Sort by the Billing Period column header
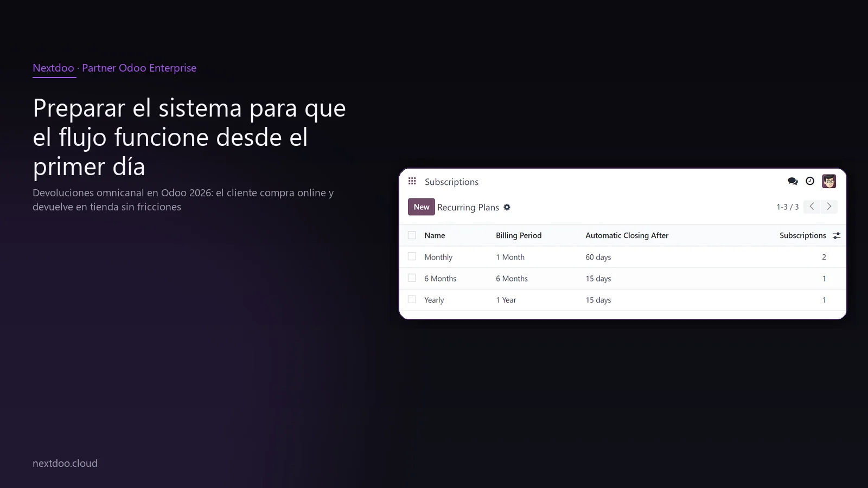 coord(519,235)
